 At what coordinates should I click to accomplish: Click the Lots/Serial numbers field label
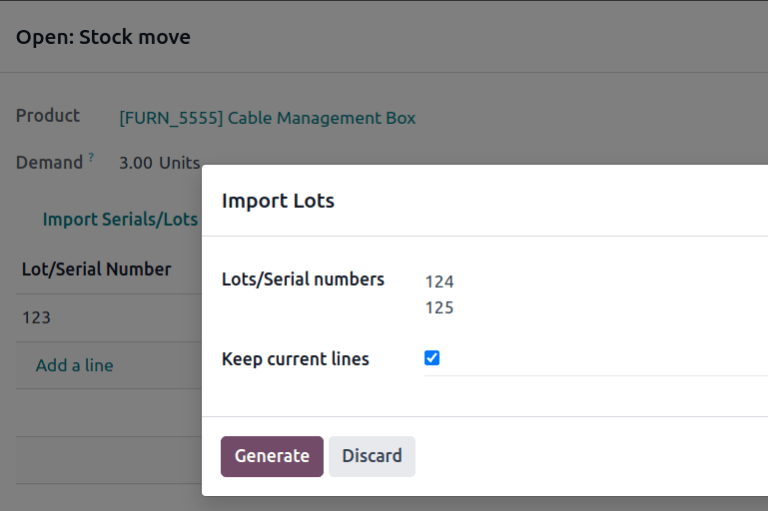(x=303, y=280)
